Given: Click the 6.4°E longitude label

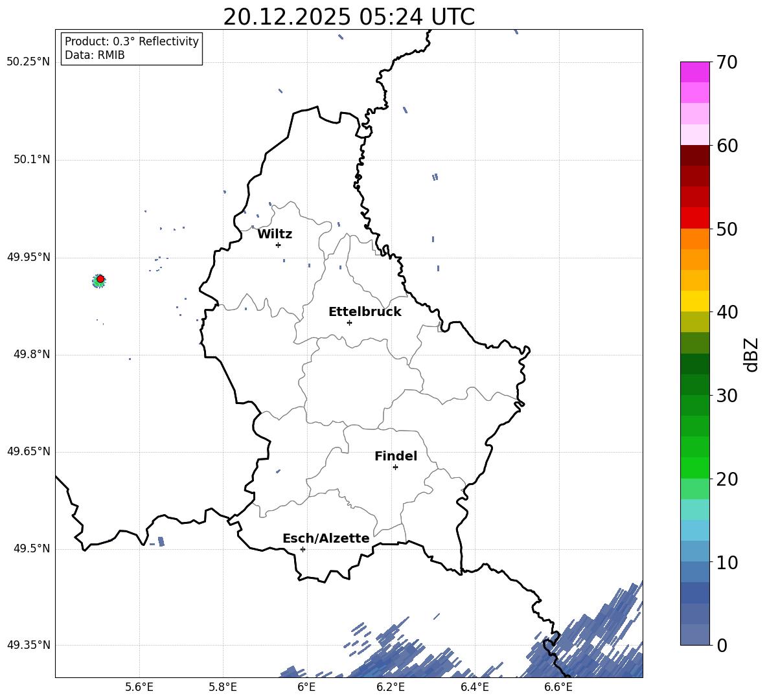Looking at the screenshot, I should click(x=474, y=687).
